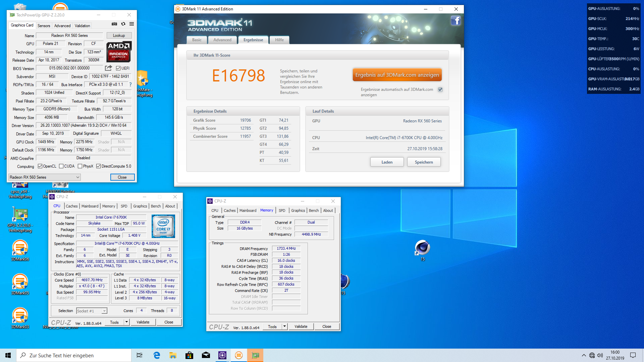Click DRAM Frequency value 1733.4 MHz
The image size is (644, 362).
pos(286,248)
